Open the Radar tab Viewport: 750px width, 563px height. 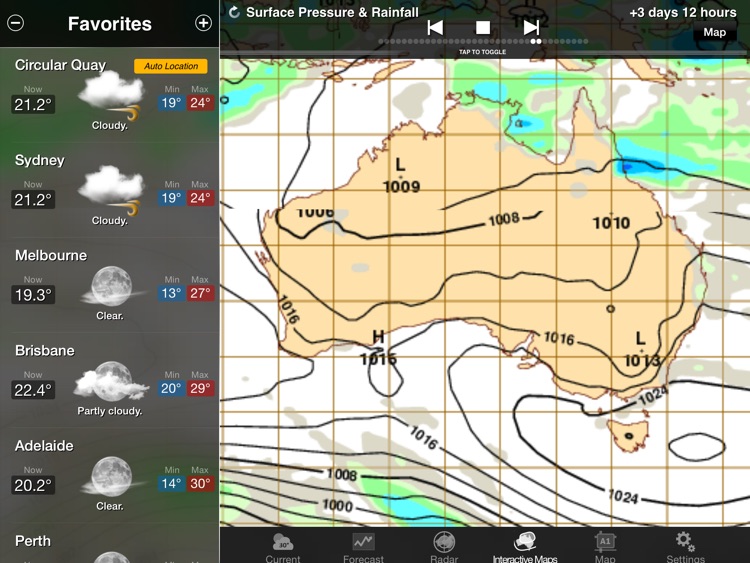click(444, 548)
